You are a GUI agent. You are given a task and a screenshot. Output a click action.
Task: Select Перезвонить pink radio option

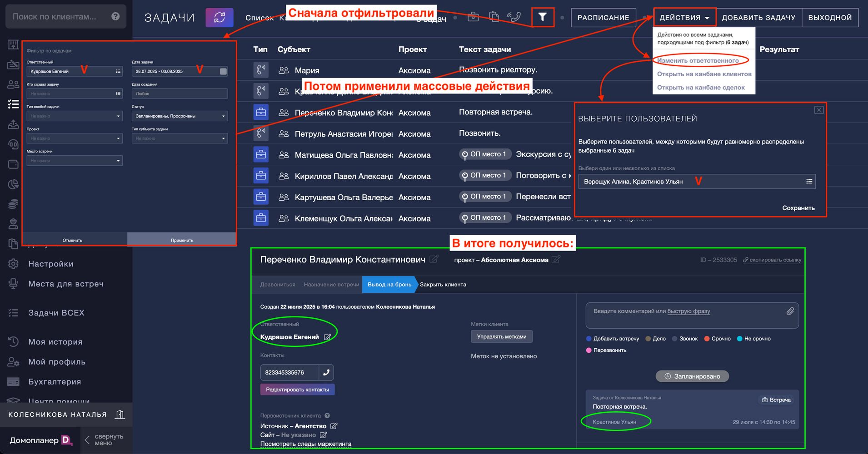tap(589, 350)
